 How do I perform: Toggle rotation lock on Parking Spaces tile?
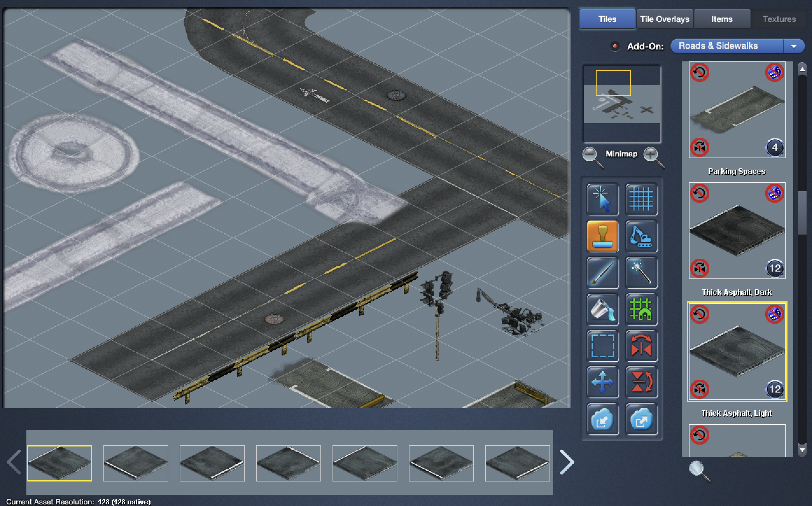pos(700,72)
